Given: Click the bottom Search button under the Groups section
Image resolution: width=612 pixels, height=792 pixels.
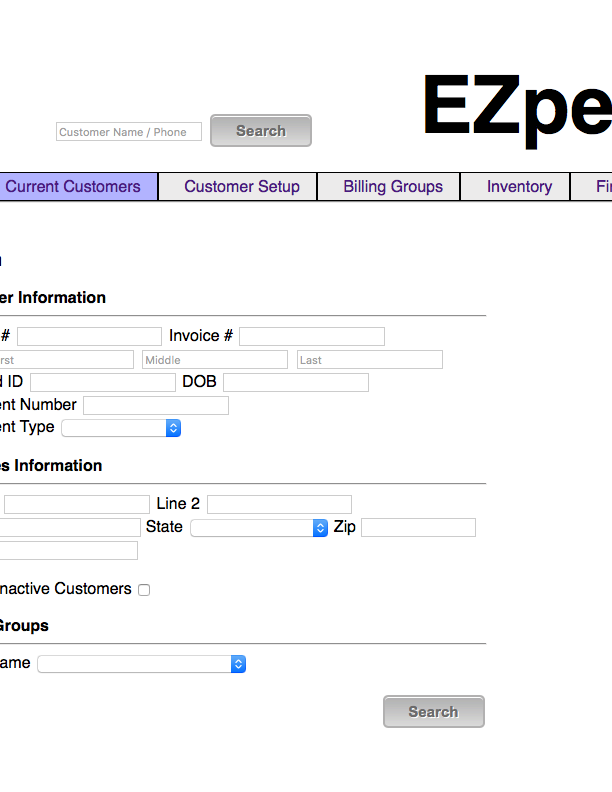Looking at the screenshot, I should [433, 712].
